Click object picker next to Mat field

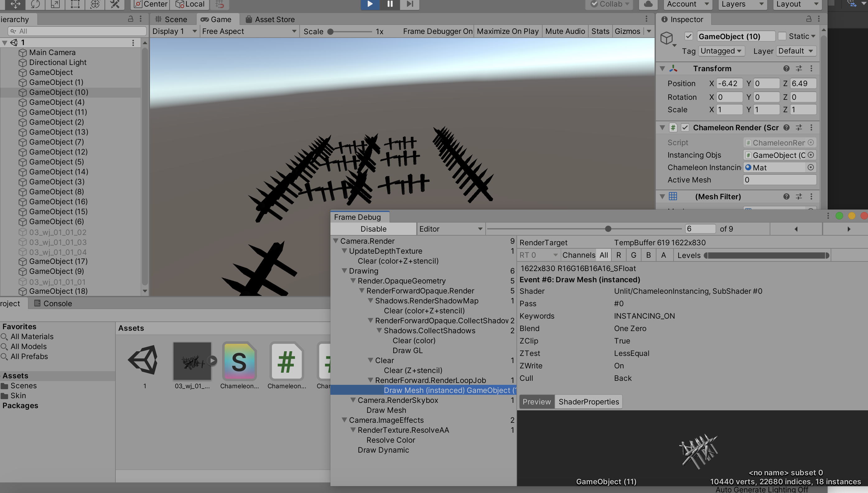(x=810, y=167)
